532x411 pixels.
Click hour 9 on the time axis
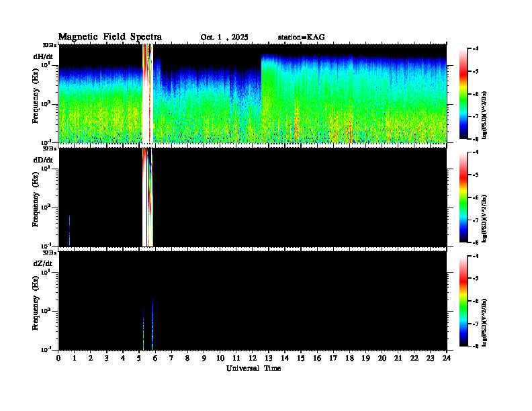tap(204, 359)
